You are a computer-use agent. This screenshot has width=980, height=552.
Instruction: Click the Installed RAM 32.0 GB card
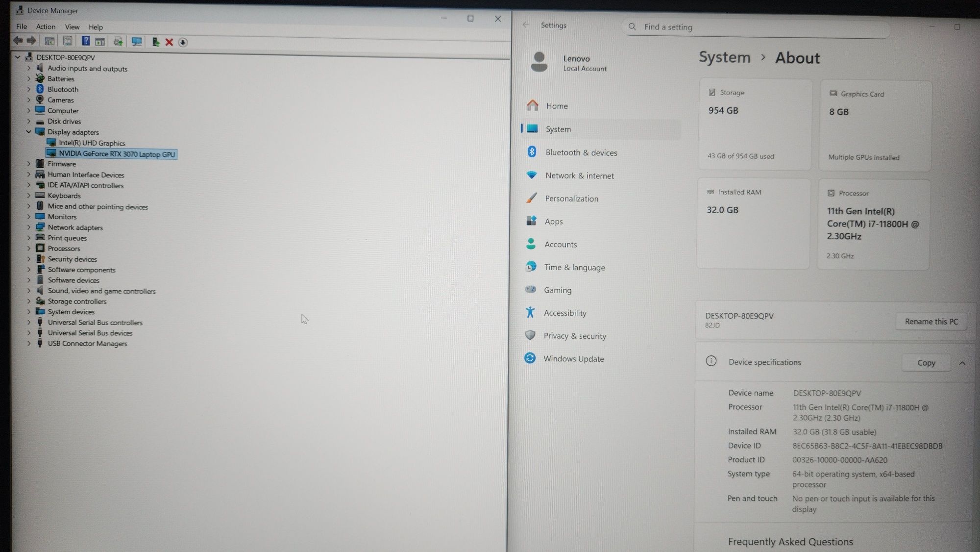point(753,224)
